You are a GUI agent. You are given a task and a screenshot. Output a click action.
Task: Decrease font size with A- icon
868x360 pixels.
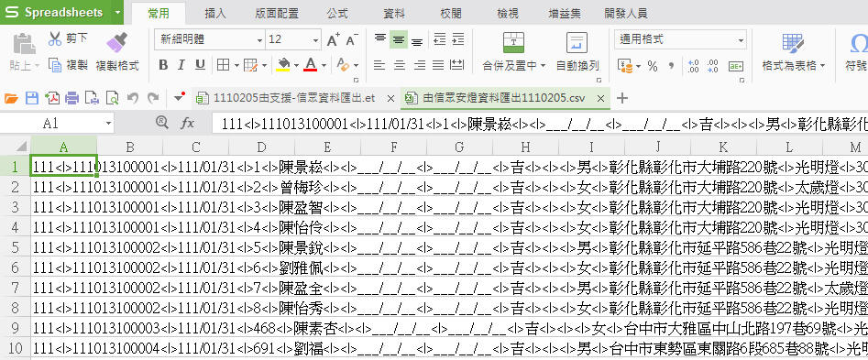coord(352,39)
